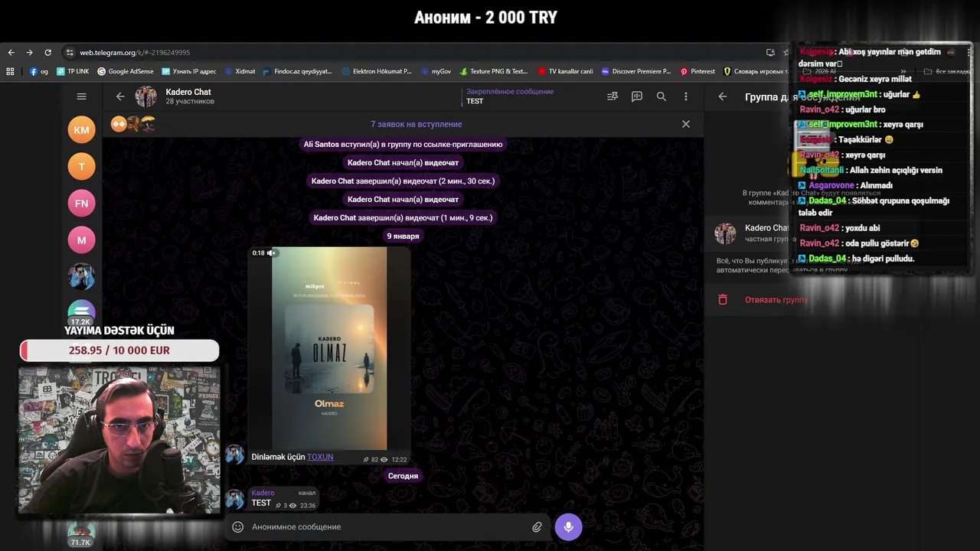This screenshot has height=551, width=980.
Task: Click the 28 участников subtitle
Action: [x=190, y=102]
